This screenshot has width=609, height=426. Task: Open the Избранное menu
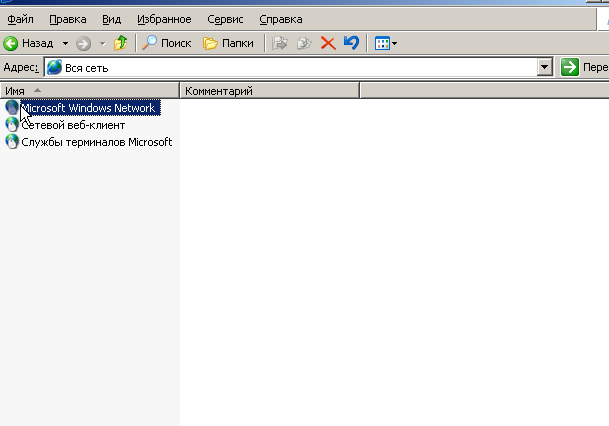[164, 19]
